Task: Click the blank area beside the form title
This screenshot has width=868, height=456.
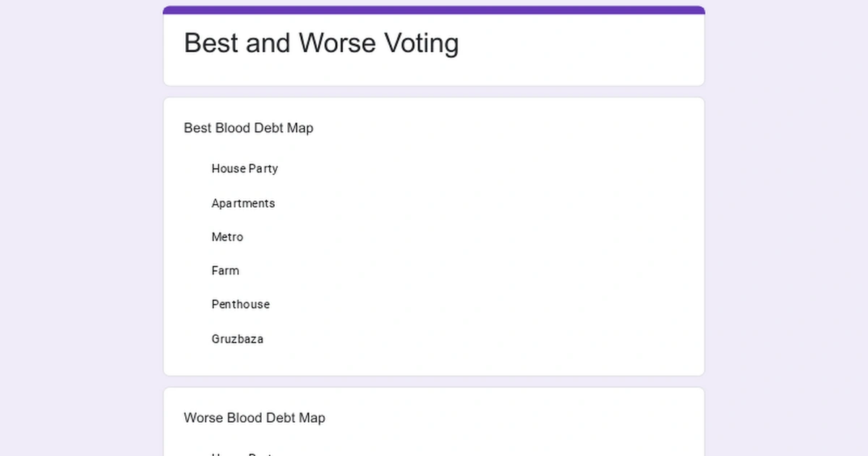Action: click(x=579, y=43)
